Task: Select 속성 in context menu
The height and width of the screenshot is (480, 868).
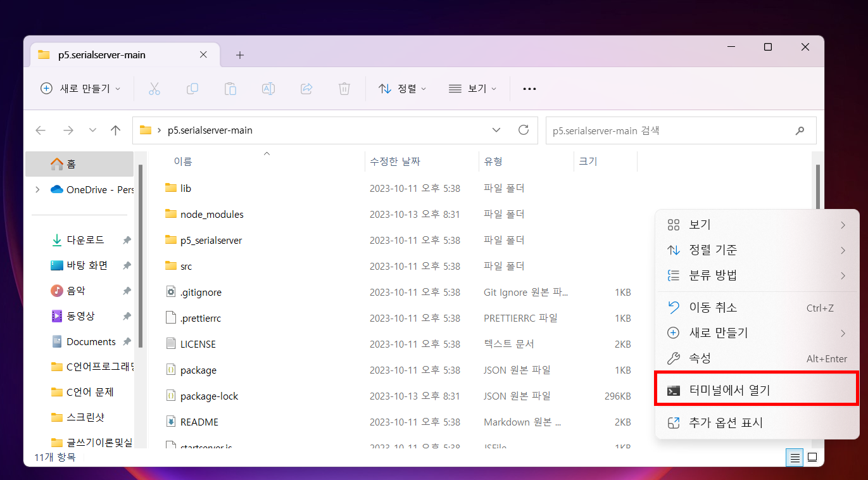Action: [x=757, y=358]
